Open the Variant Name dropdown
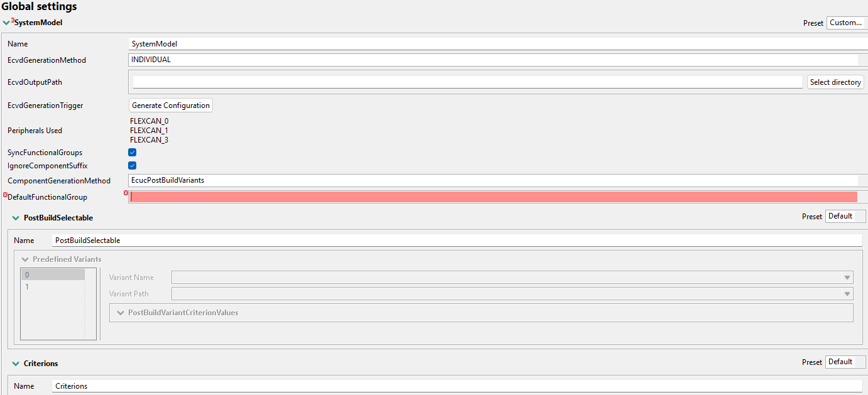The width and height of the screenshot is (868, 395). pyautogui.click(x=848, y=277)
